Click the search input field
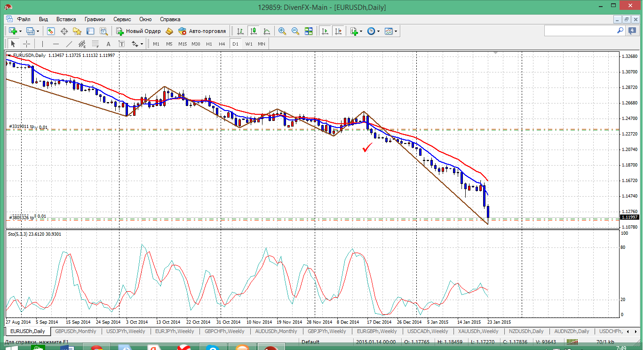The height and width of the screenshot is (350, 644). point(580,31)
